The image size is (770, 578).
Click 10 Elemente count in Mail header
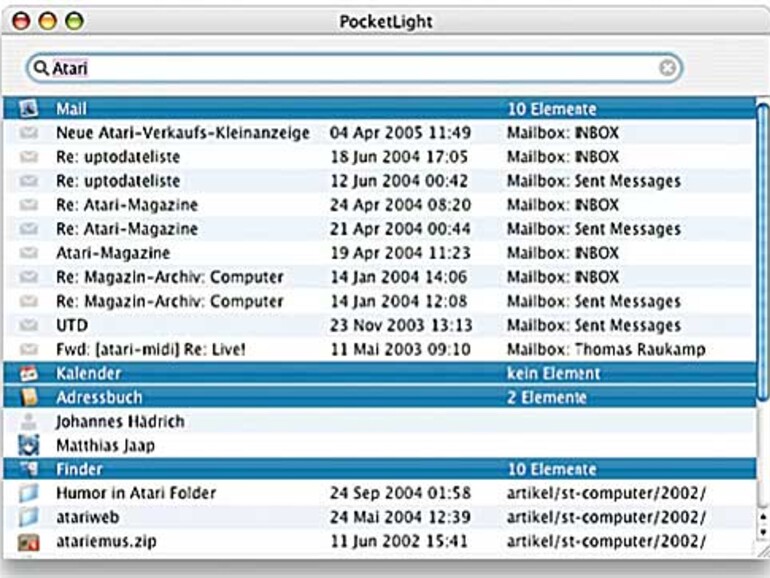[x=551, y=109]
